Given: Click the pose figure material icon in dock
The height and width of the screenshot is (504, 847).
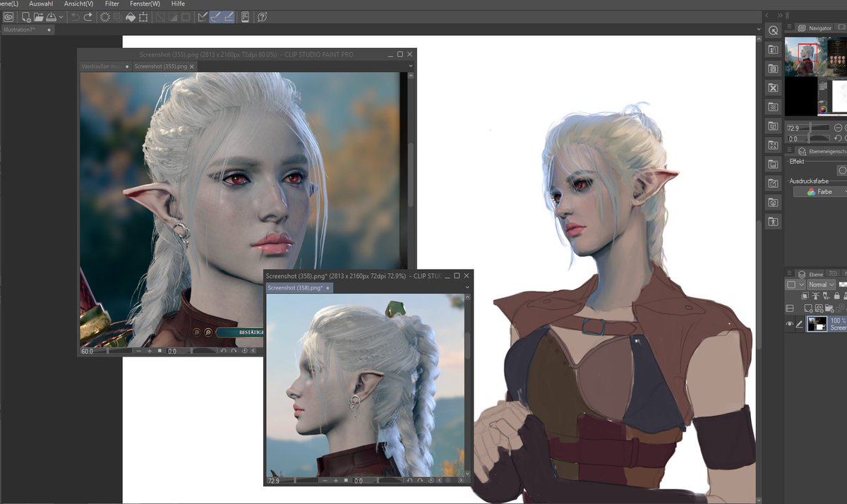Looking at the screenshot, I should click(x=773, y=221).
